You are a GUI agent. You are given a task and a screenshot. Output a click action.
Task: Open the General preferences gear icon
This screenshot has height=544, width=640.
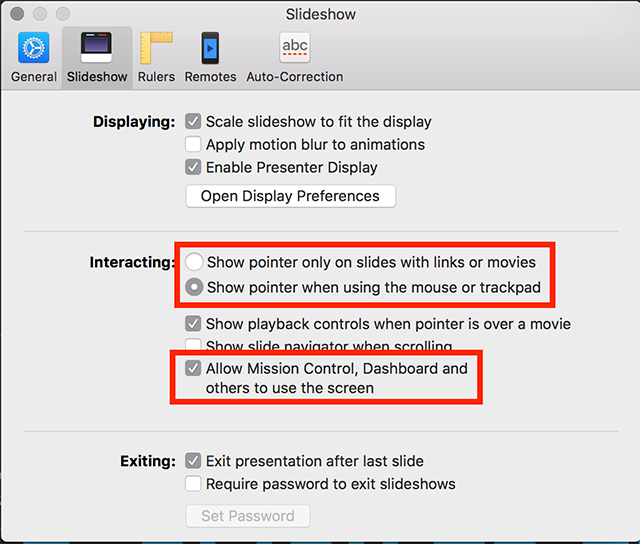(33, 47)
